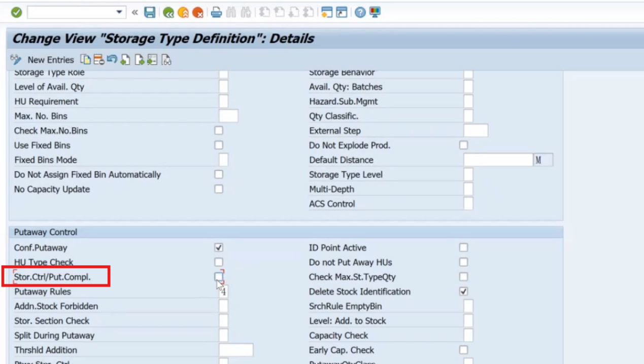Go back with the green Back icon
The width and height of the screenshot is (644, 364).
168,13
